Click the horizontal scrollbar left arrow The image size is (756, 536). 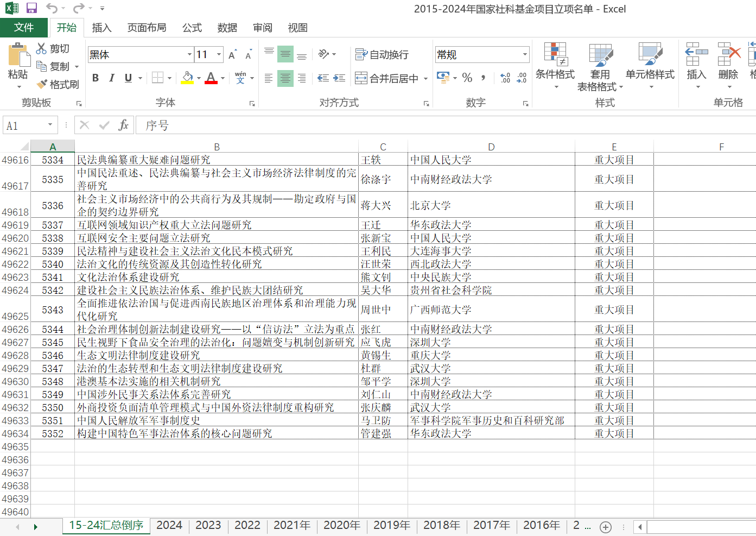(640, 527)
